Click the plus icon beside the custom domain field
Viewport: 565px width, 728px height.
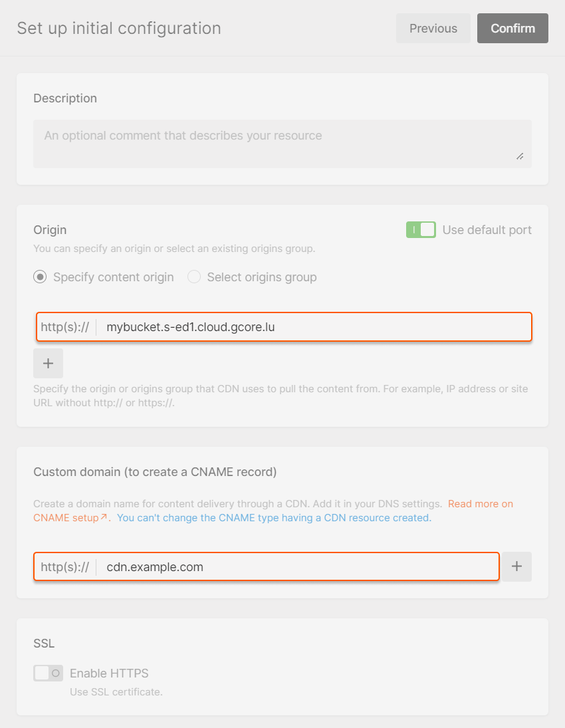pos(516,566)
